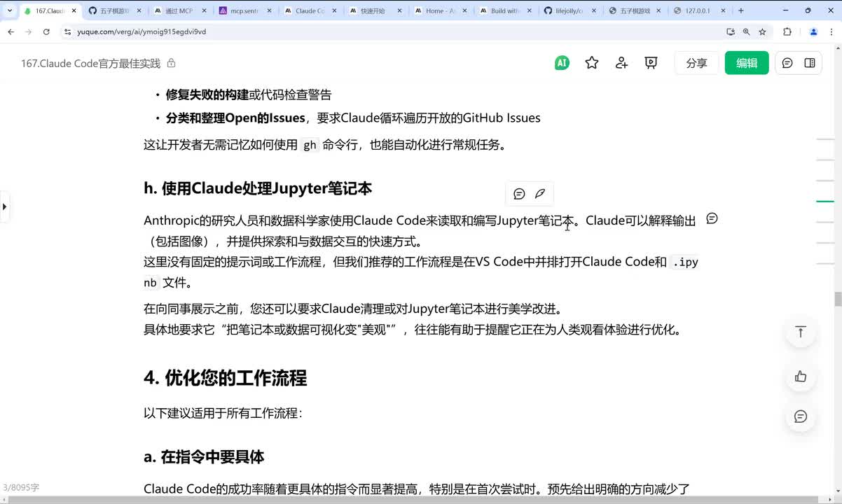Click heading h. 使用Claude处理Jupyter笔记本
The width and height of the screenshot is (842, 504).
[258, 188]
